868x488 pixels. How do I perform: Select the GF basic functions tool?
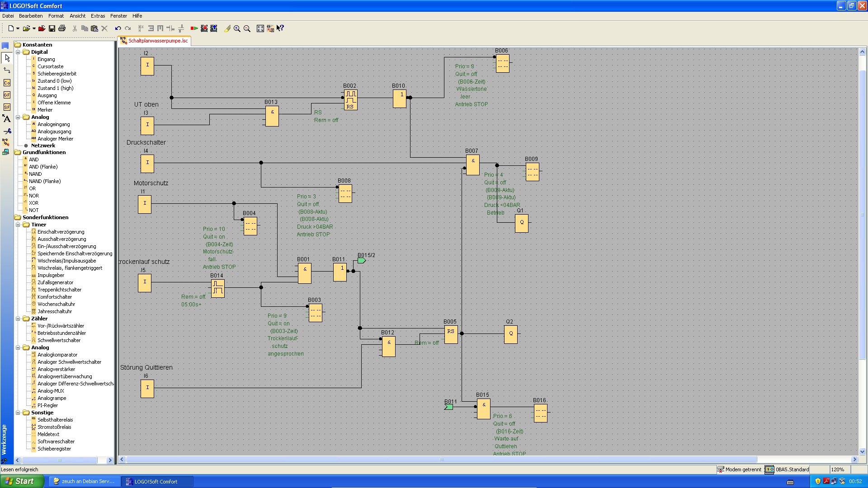[x=7, y=95]
